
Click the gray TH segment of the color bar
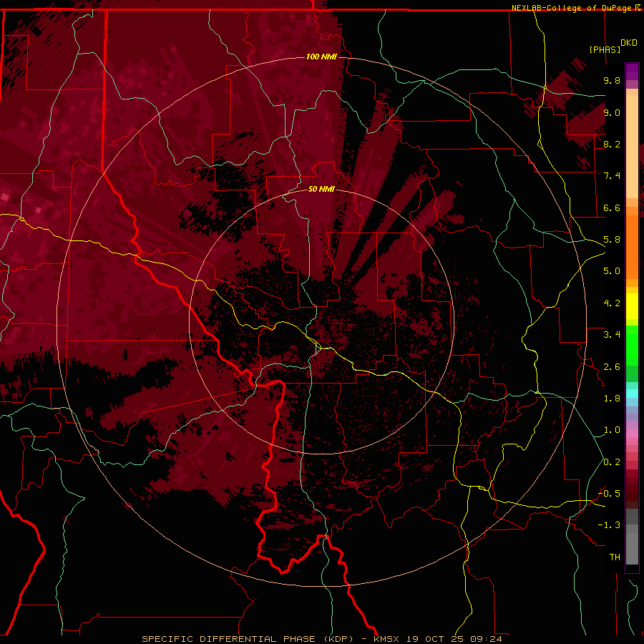pos(632,548)
